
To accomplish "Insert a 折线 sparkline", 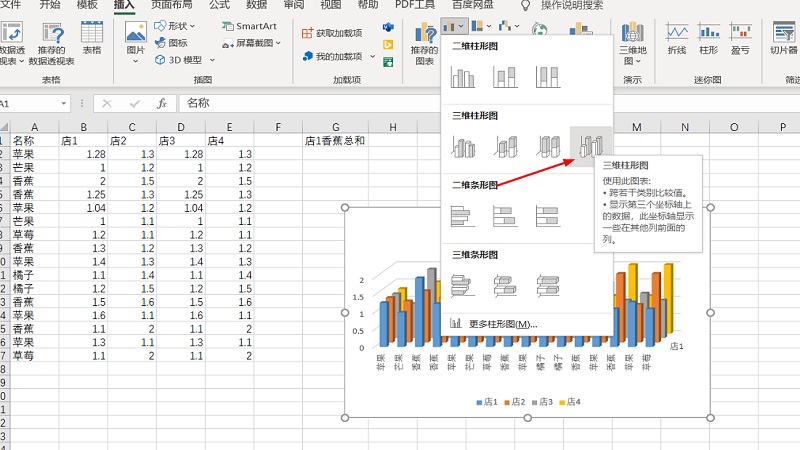I will (677, 42).
